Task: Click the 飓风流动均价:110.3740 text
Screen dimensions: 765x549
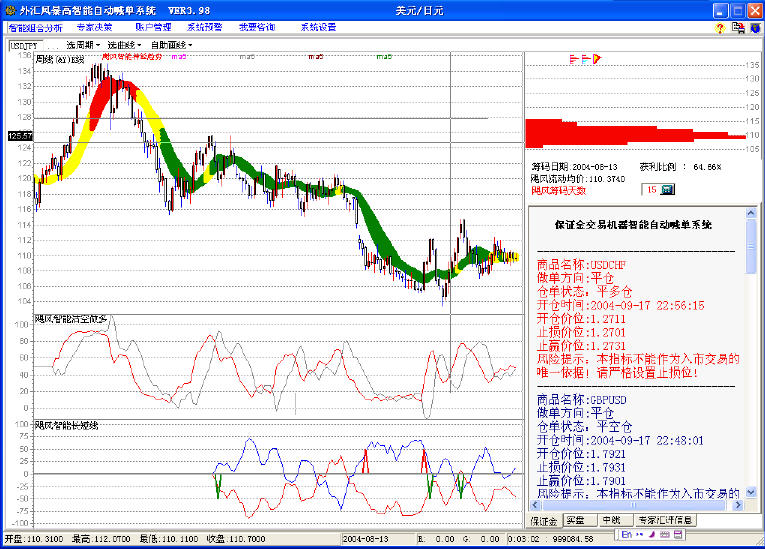Action: click(x=578, y=179)
